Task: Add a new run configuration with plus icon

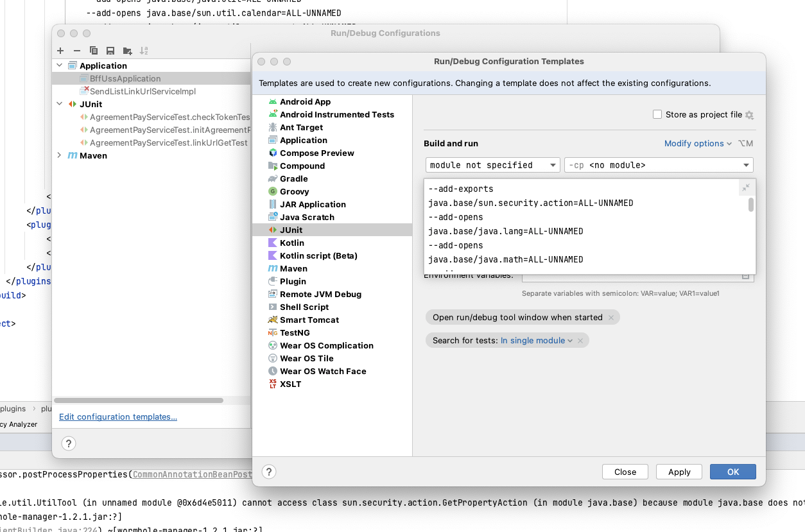Action: (x=60, y=51)
